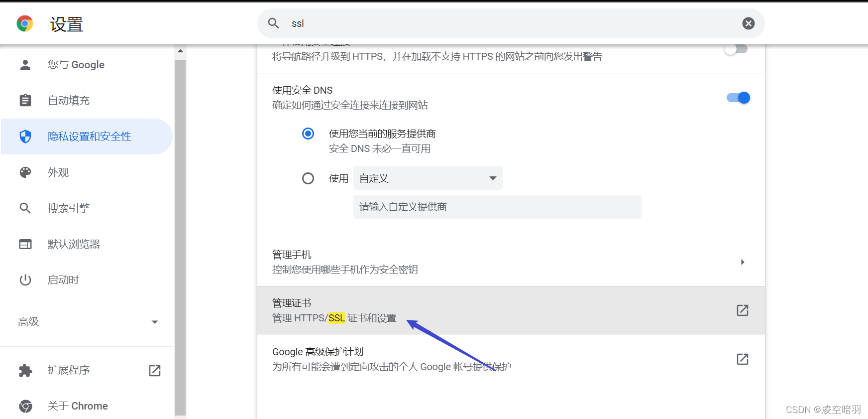Click the power startup icon
Viewport: 868px width, 419px height.
[x=25, y=280]
